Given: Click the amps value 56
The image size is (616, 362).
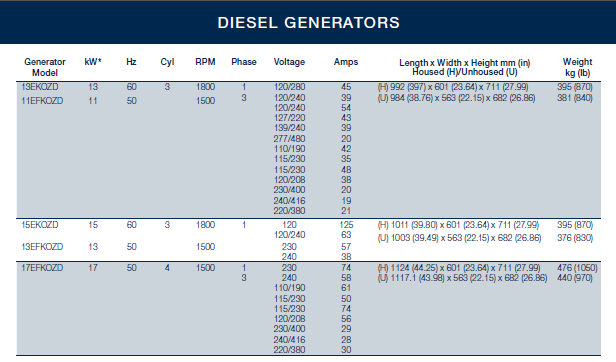Looking at the screenshot, I should click(346, 319).
